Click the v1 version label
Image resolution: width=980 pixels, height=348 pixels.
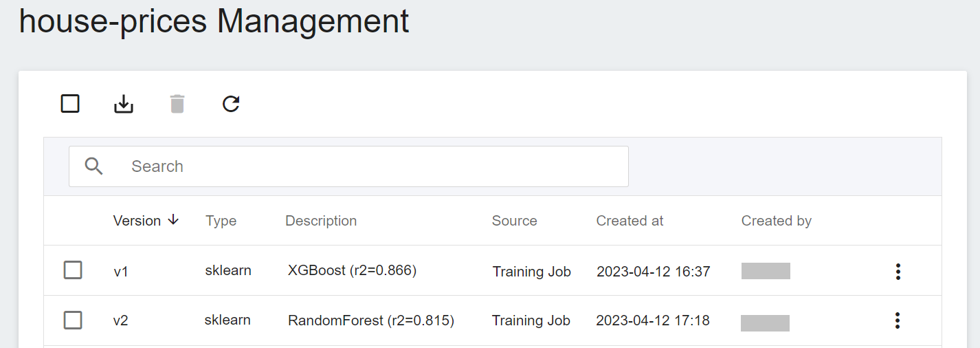121,272
